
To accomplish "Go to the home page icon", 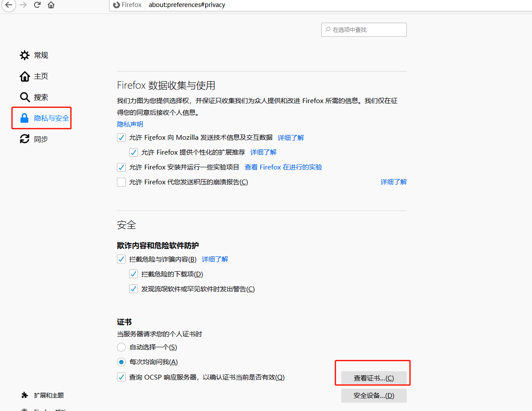I will click(x=51, y=5).
